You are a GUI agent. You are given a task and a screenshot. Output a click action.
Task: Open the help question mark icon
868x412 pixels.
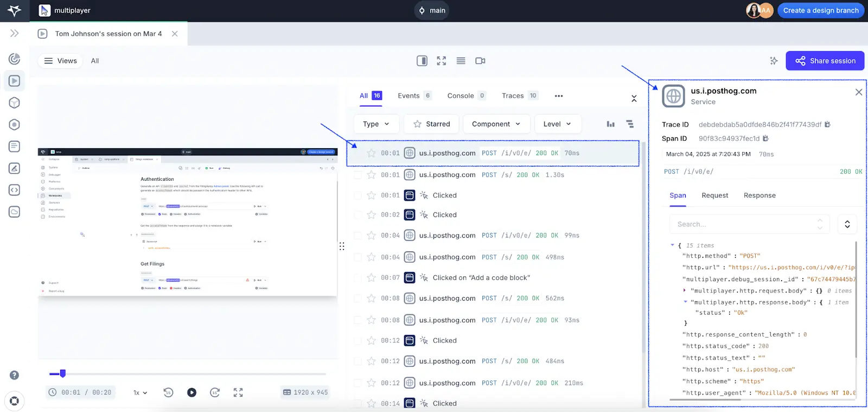click(15, 375)
